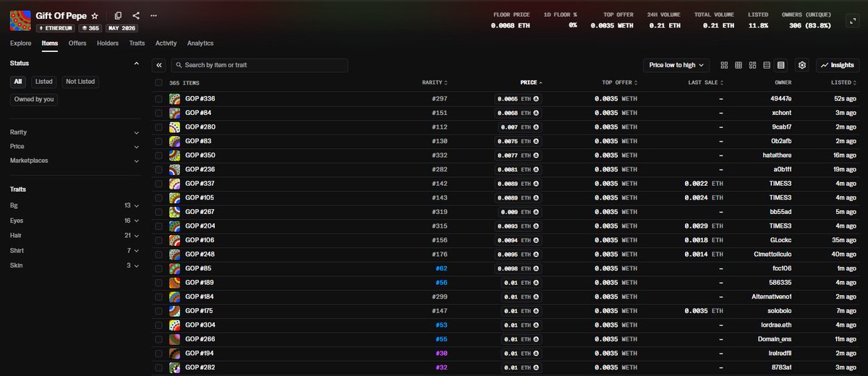Select checkbox for GOP #280

coord(159,127)
